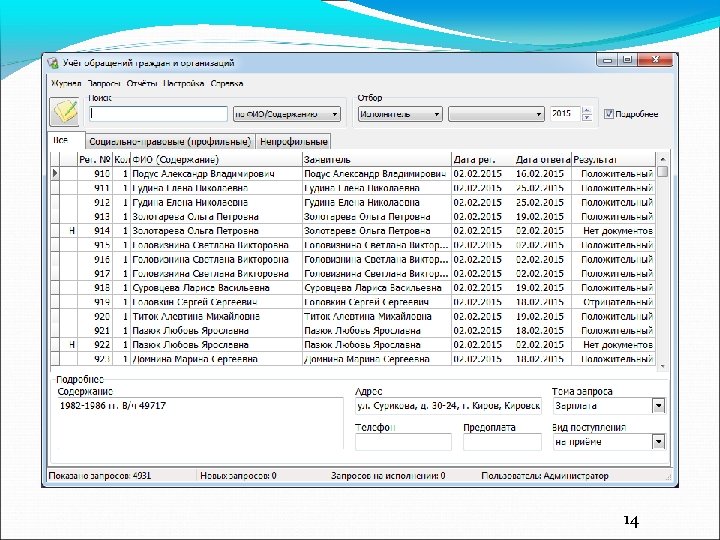Click Пользователь: Администратор status entry

click(545, 475)
